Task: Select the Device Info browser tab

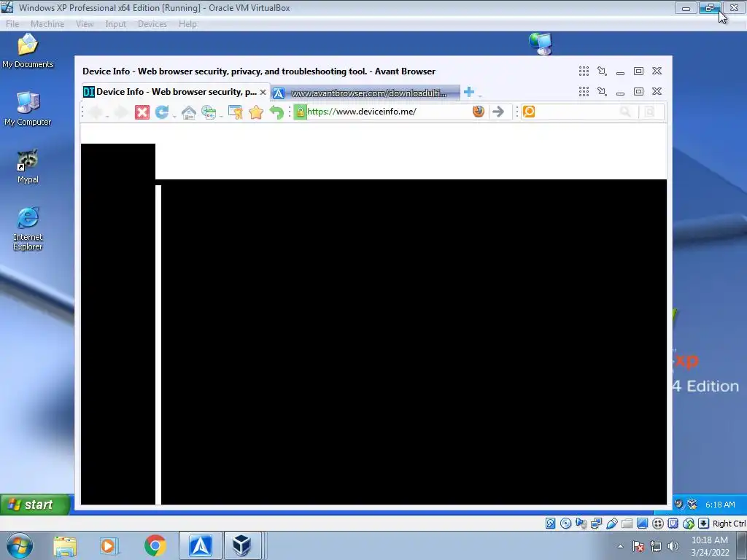Action: point(175,92)
